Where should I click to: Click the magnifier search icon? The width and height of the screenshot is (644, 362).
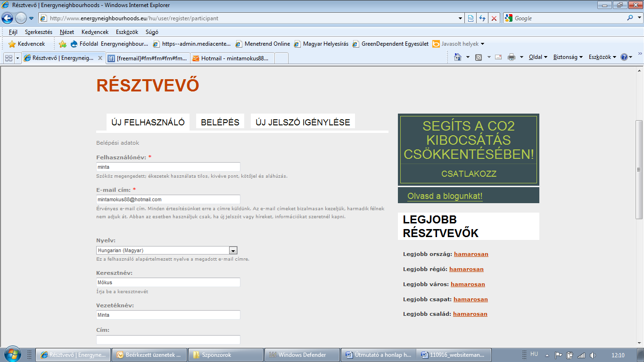(630, 18)
